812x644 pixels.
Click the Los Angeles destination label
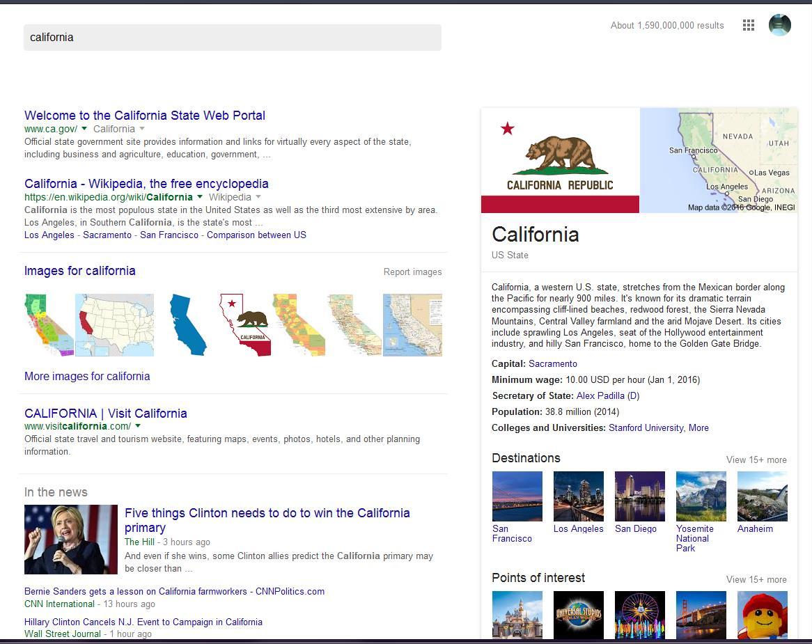point(579,529)
